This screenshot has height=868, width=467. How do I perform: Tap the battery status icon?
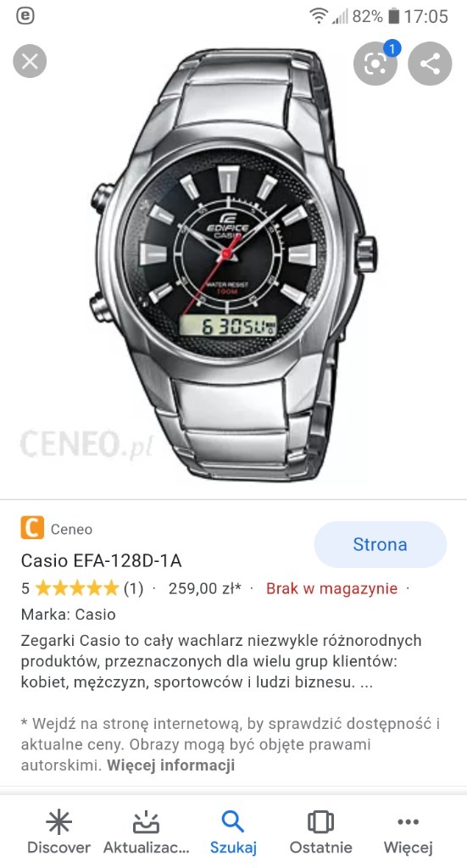(393, 16)
